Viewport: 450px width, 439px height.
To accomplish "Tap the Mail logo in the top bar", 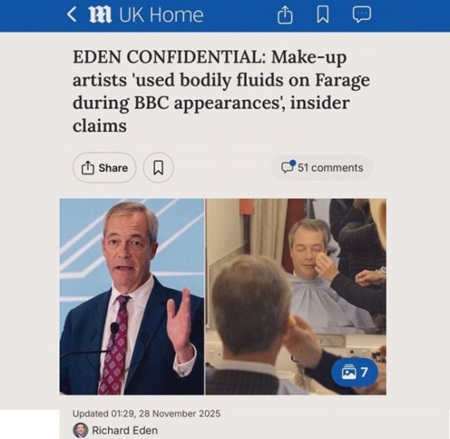I will coord(100,15).
